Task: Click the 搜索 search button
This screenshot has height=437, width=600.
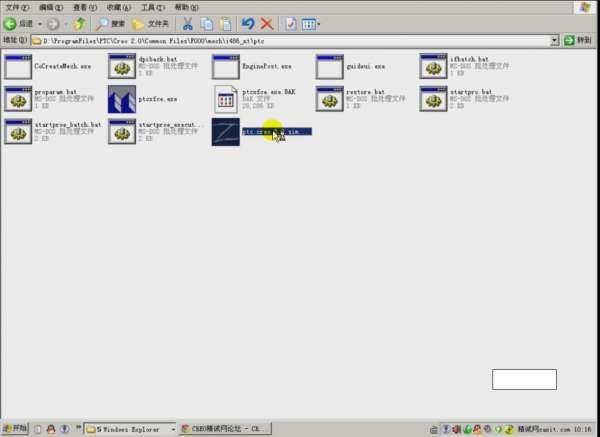Action: (110, 23)
